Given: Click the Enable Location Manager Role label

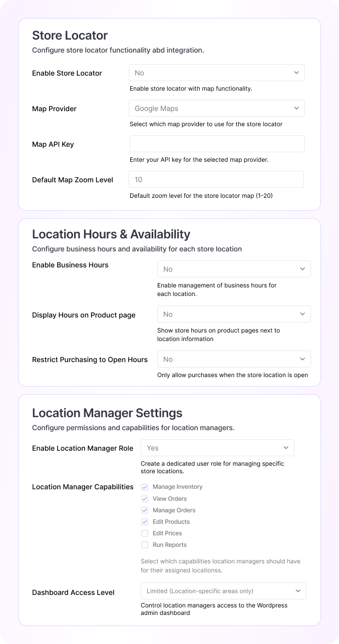Looking at the screenshot, I should [83, 448].
